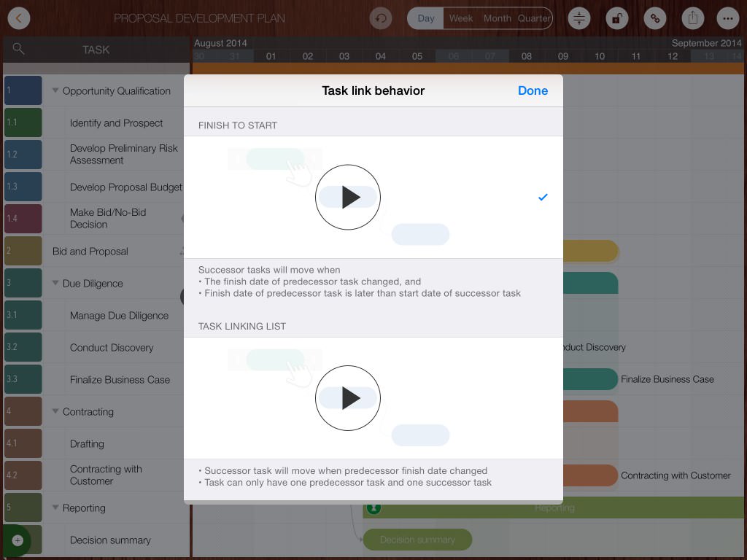This screenshot has width=747, height=560.
Task: Switch timeline to Week view
Action: click(460, 18)
